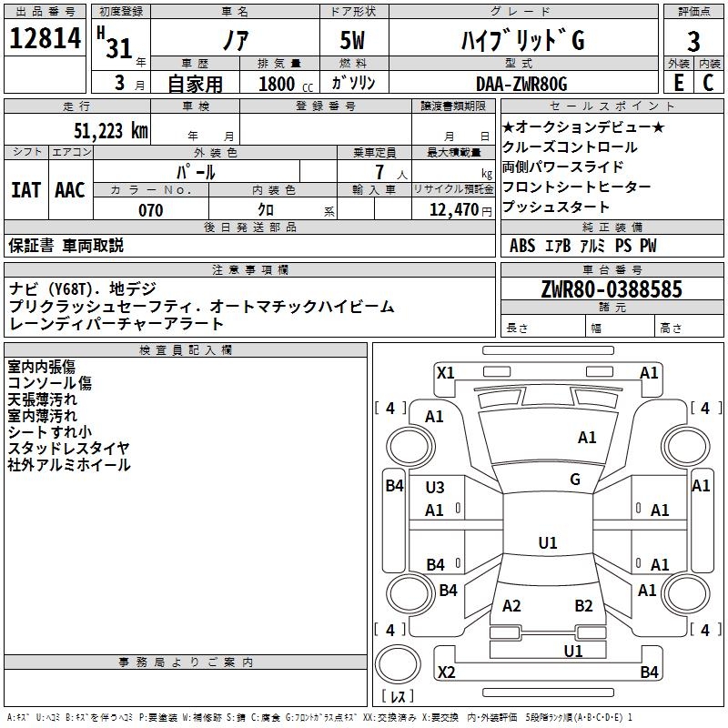Select the A2 scratch mark on diagram
Screen dimensions: 728x728
511,605
